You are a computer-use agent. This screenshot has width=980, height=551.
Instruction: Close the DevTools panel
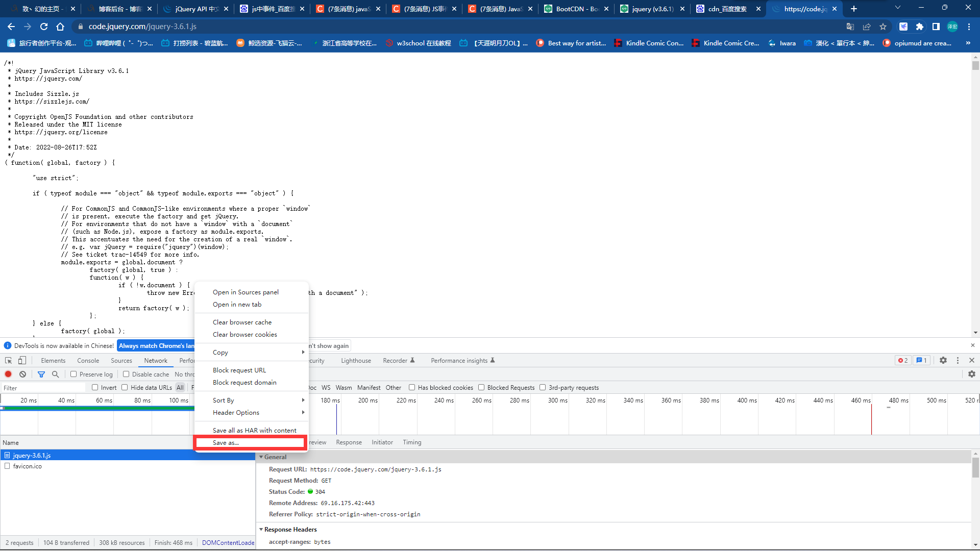pyautogui.click(x=972, y=360)
